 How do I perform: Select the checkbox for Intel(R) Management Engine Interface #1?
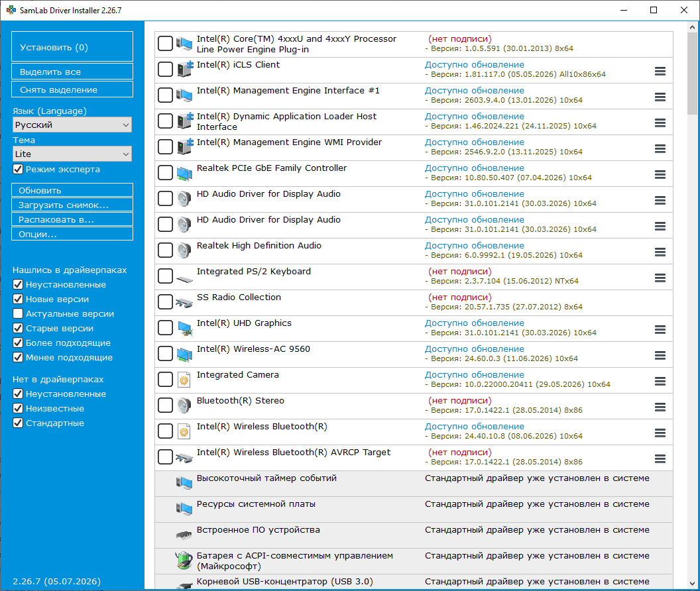165,95
